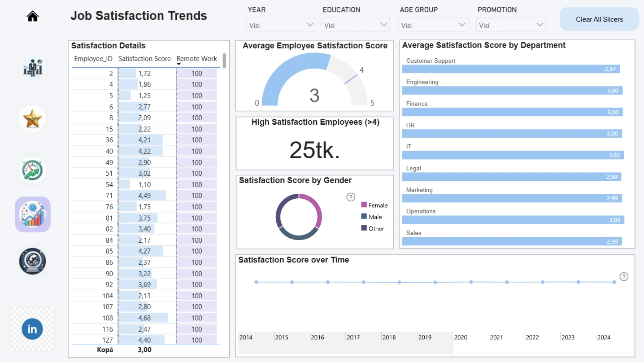Click satisfaction score 4,49 cell
Viewport: 644px width, 362px height.
[x=145, y=195]
